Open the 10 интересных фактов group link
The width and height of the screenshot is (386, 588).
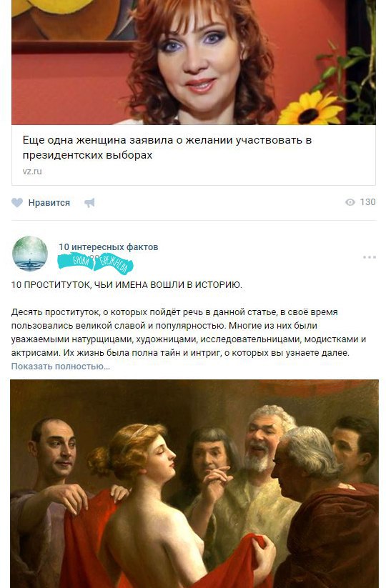pyautogui.click(x=109, y=246)
